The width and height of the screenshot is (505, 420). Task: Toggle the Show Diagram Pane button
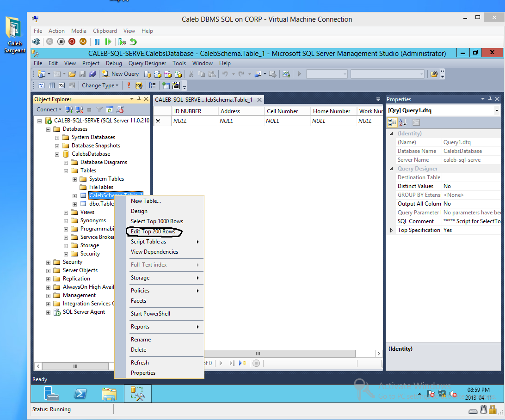tap(42, 85)
